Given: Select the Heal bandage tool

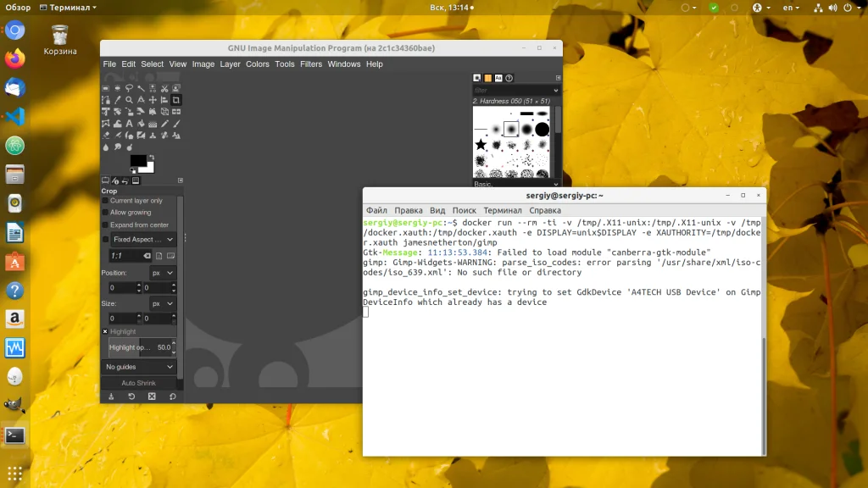Looking at the screenshot, I should coord(164,136).
